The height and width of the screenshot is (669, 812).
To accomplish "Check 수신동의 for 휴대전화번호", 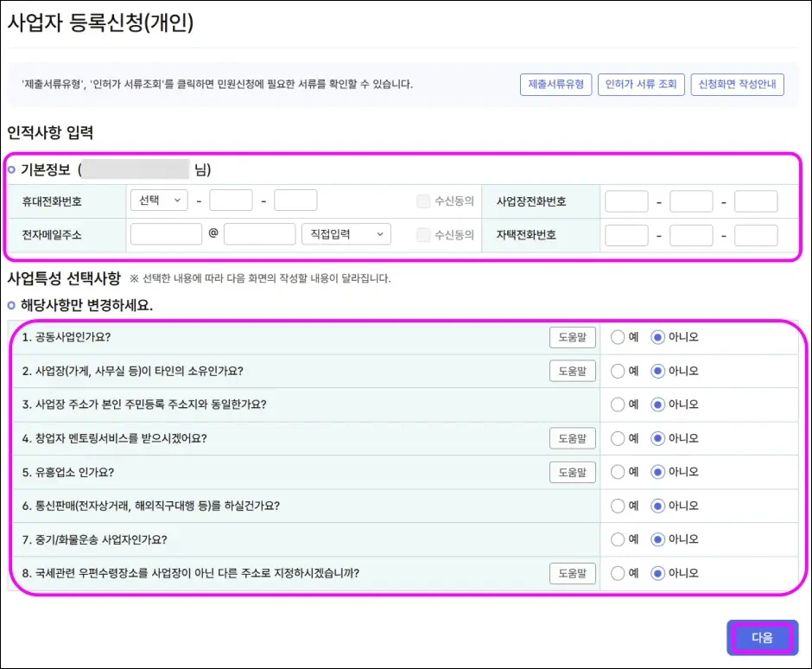I will tap(423, 201).
